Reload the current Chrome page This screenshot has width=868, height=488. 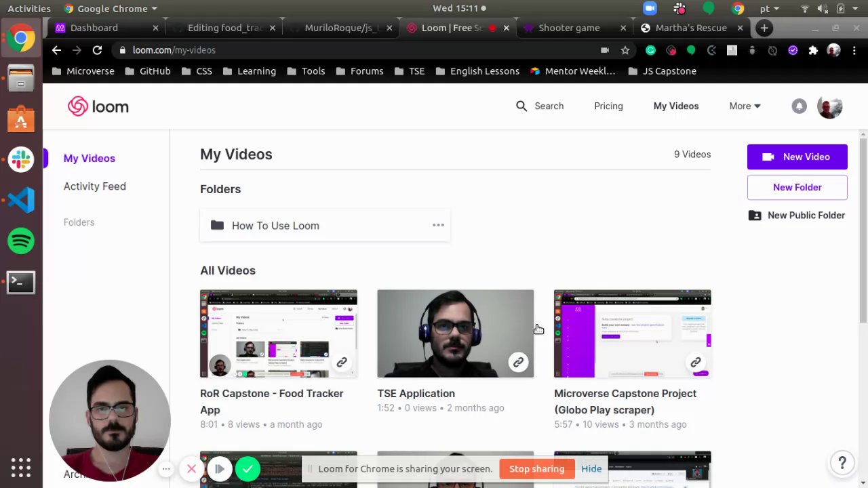pyautogui.click(x=97, y=50)
